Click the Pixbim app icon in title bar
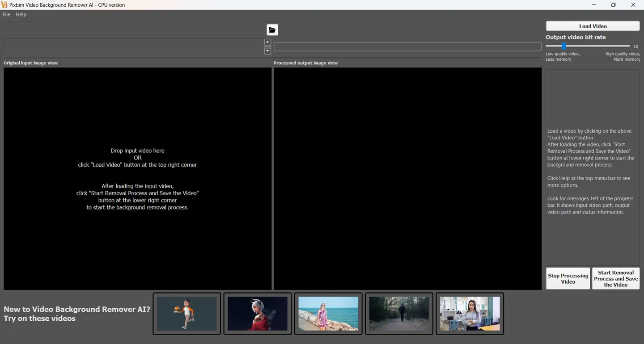 (x=4, y=5)
